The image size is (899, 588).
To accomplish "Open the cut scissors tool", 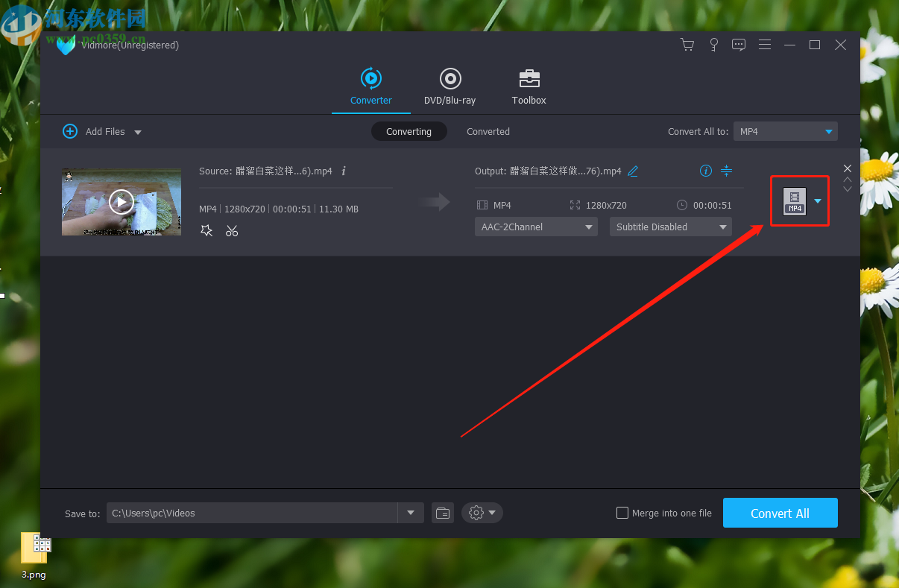I will (232, 231).
